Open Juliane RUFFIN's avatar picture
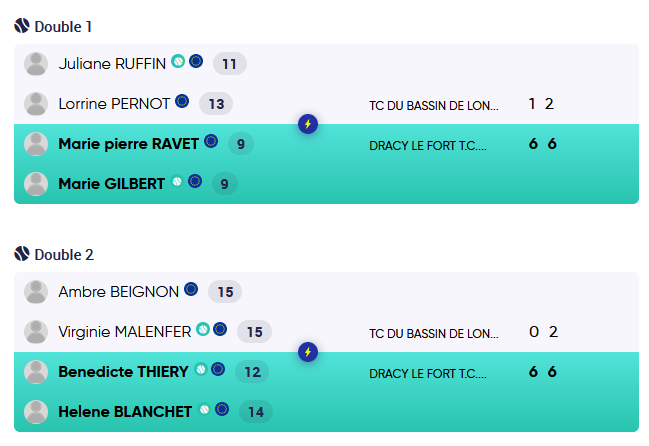The height and width of the screenshot is (446, 649). tap(36, 64)
